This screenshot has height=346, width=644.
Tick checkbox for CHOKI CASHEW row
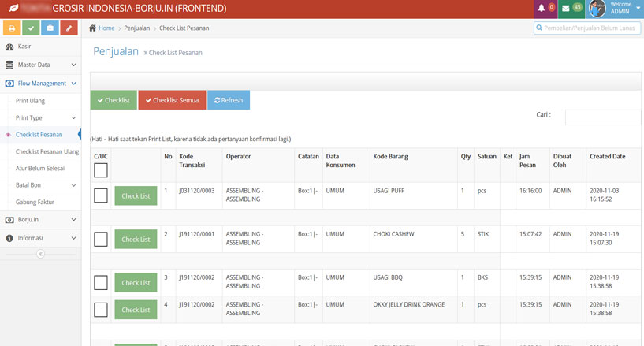click(101, 240)
